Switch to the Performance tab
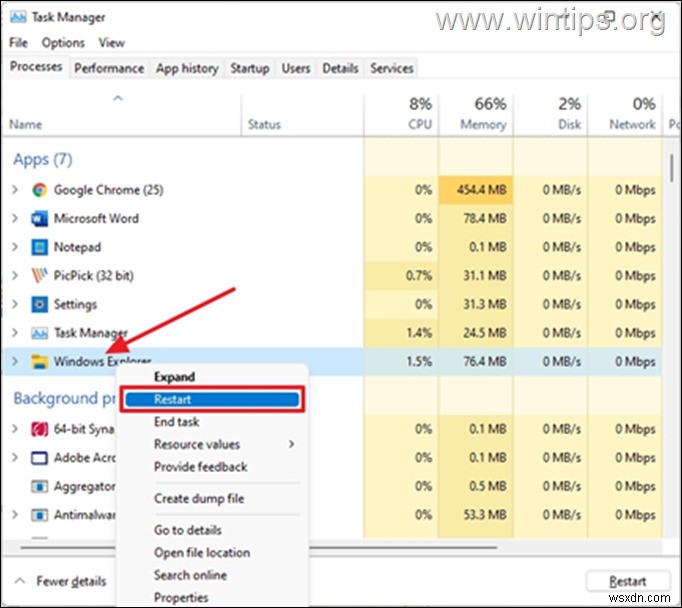Viewport: 682px width, 608px height. [x=109, y=68]
